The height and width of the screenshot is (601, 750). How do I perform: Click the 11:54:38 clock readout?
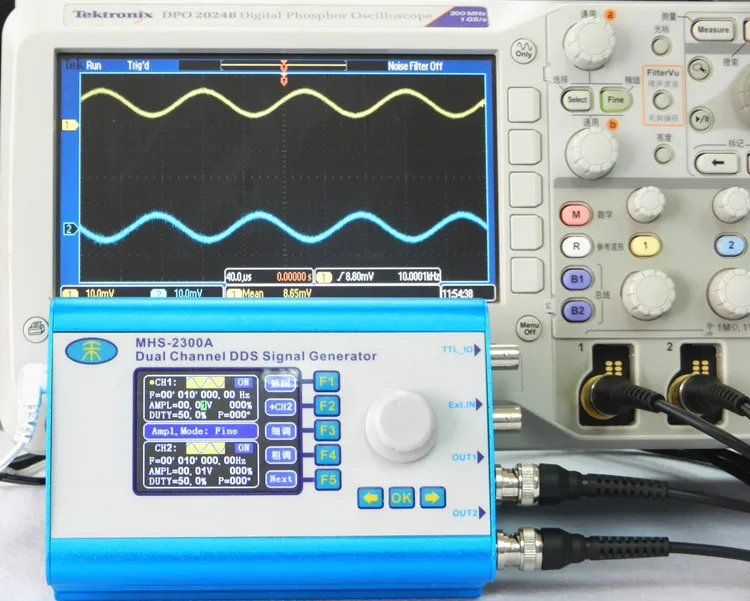point(457,293)
